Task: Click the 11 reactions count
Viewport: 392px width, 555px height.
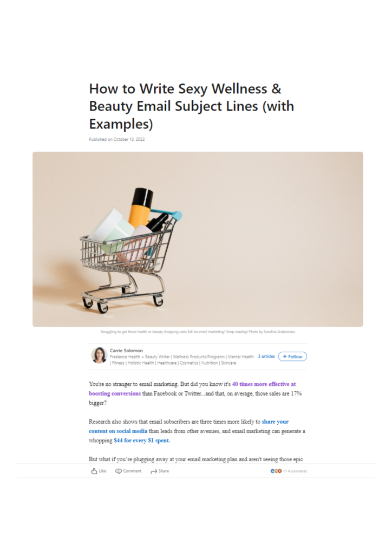Action: click(285, 471)
